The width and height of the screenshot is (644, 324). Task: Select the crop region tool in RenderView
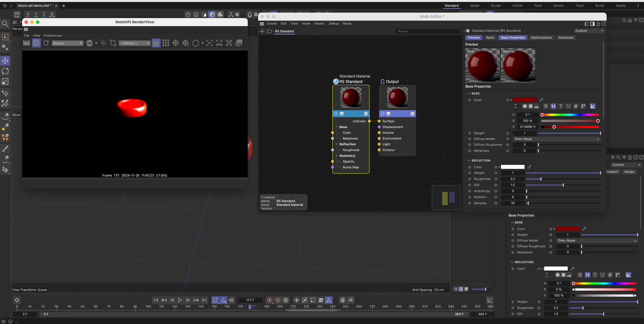(x=113, y=43)
